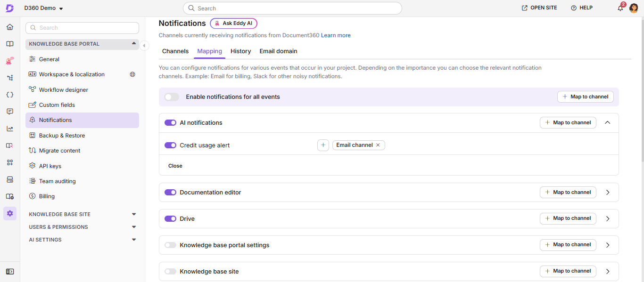The height and width of the screenshot is (282, 644).
Task: Enable Knowledge base portal settings notifications
Action: (x=170, y=245)
